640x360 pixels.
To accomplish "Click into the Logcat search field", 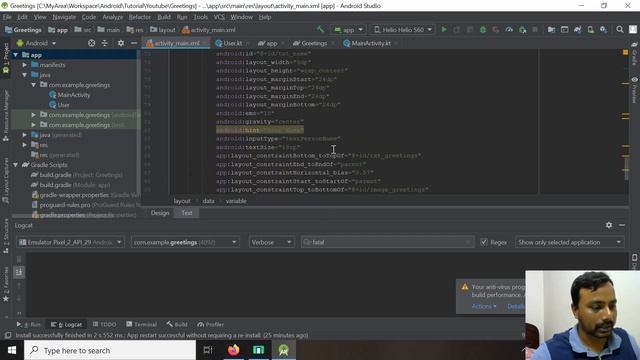I will (x=388, y=242).
